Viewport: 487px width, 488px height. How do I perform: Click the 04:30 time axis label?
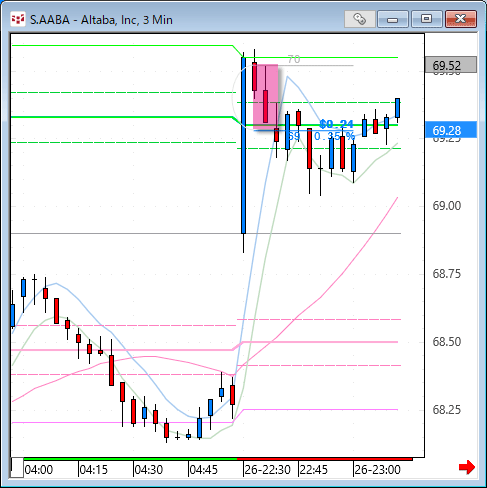coord(149,470)
